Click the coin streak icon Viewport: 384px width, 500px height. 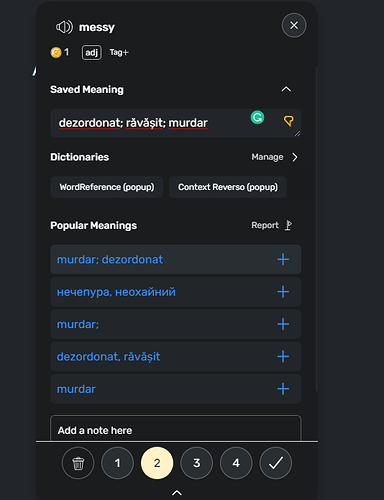(56, 52)
